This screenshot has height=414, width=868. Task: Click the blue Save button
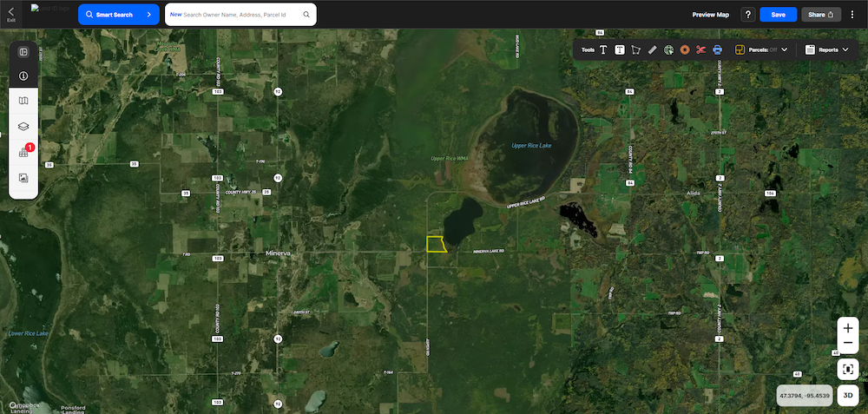click(778, 15)
